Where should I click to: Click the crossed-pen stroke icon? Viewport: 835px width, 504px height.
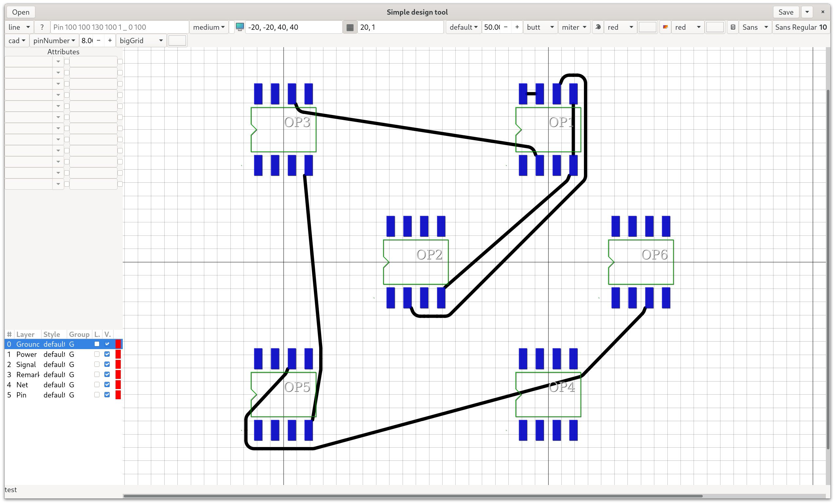coord(598,27)
